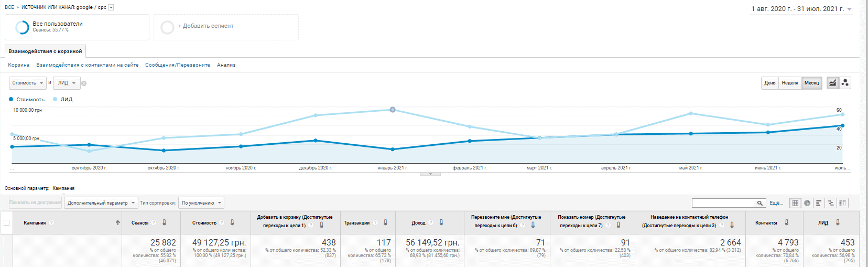Click the Ещё… advanced filter link
Screen dimensions: 868x267
pos(776,203)
